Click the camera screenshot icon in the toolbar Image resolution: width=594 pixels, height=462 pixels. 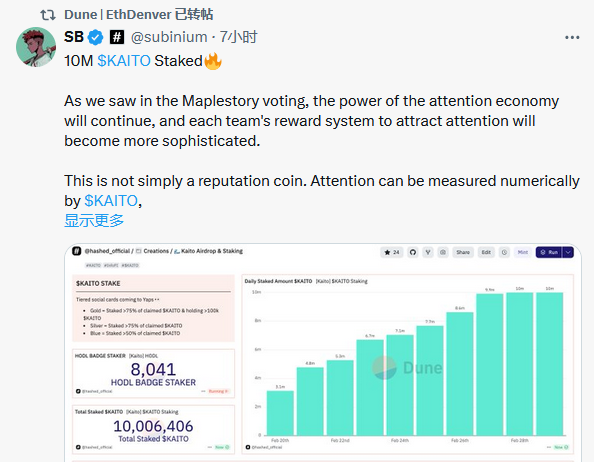443,252
